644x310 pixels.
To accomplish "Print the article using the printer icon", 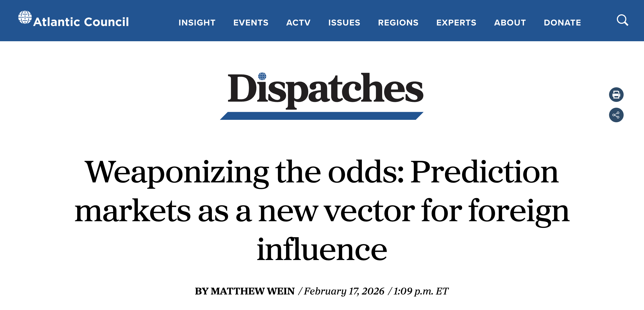I will (616, 95).
